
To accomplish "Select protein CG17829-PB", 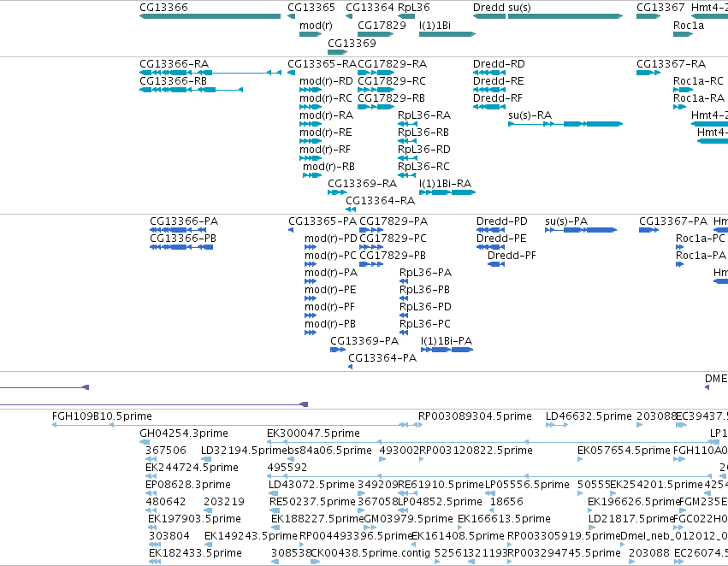I will (x=371, y=264).
